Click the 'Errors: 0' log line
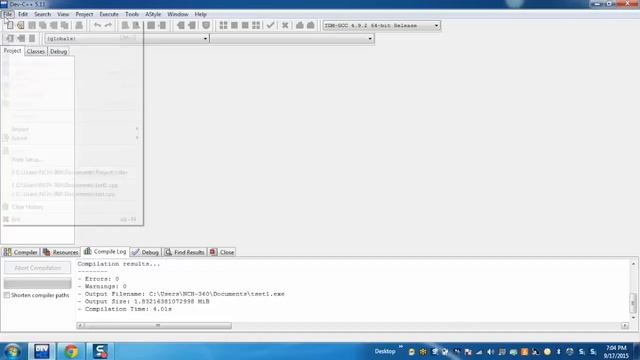The width and height of the screenshot is (640, 360). pyautogui.click(x=98, y=279)
